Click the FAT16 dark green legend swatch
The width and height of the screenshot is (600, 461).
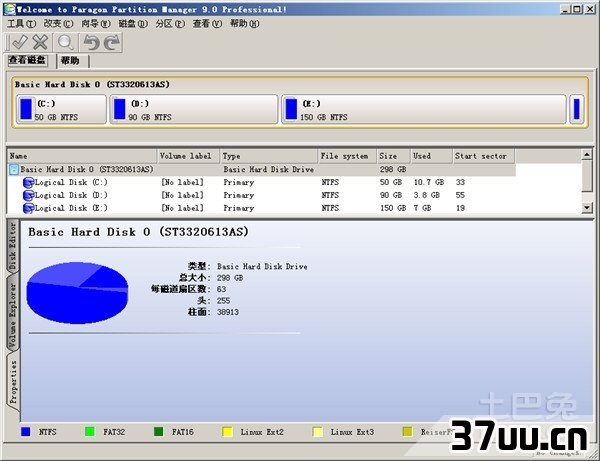[158, 432]
